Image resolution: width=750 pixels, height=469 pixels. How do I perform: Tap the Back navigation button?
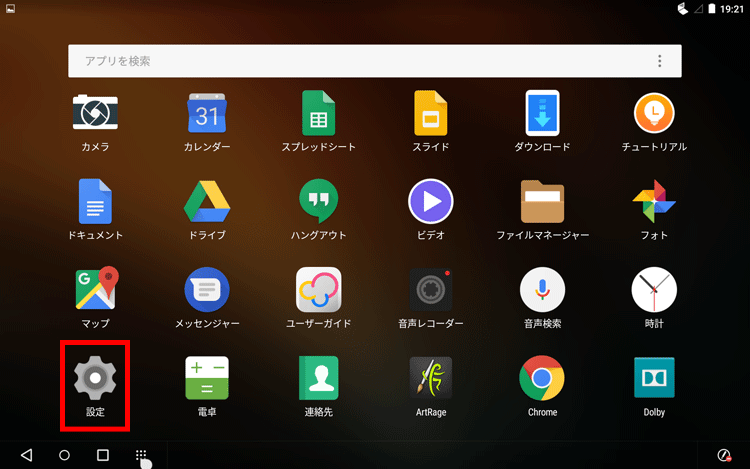point(27,455)
